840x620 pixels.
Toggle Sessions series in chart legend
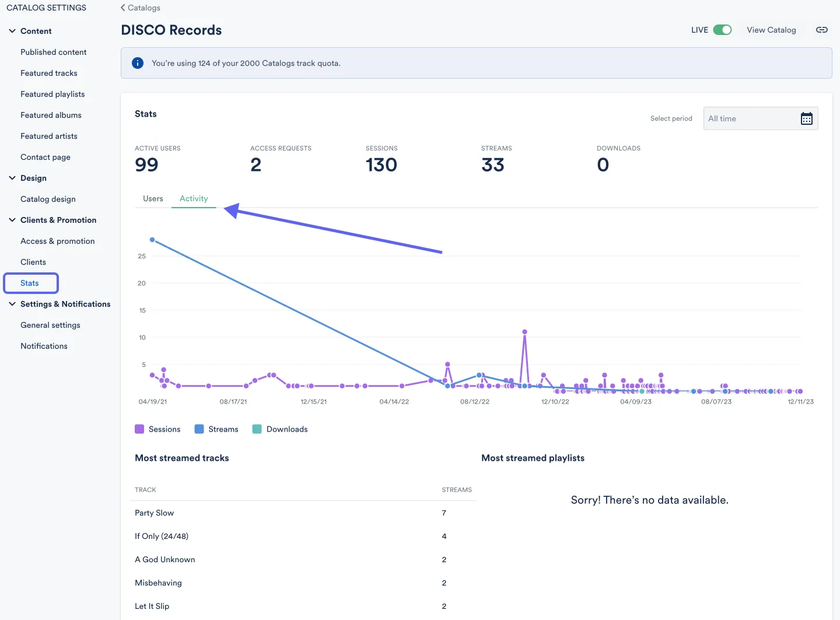pos(157,429)
